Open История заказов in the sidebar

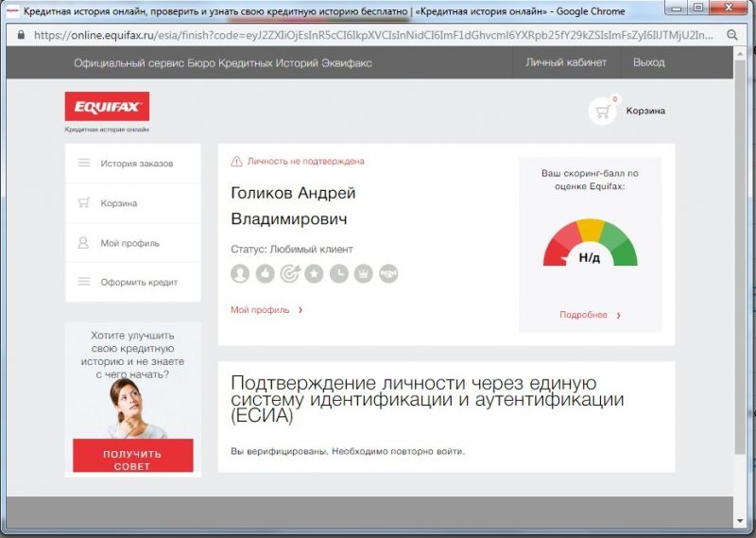(133, 164)
